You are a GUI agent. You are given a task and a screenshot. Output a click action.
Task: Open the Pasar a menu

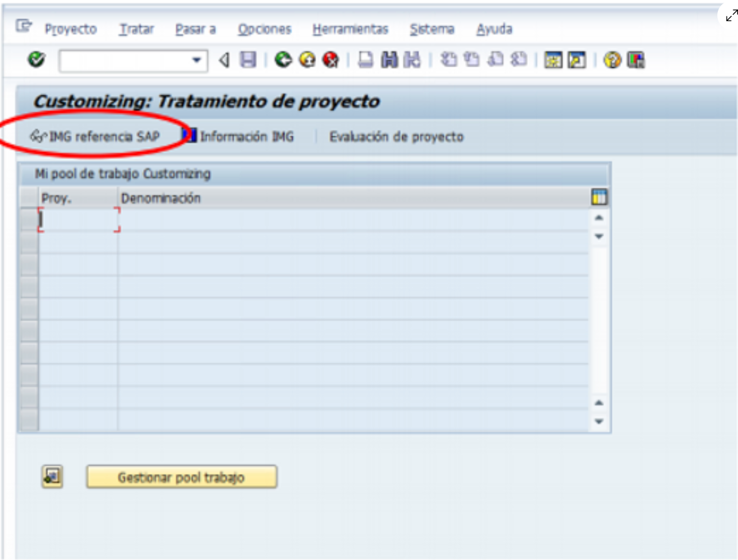tap(195, 29)
